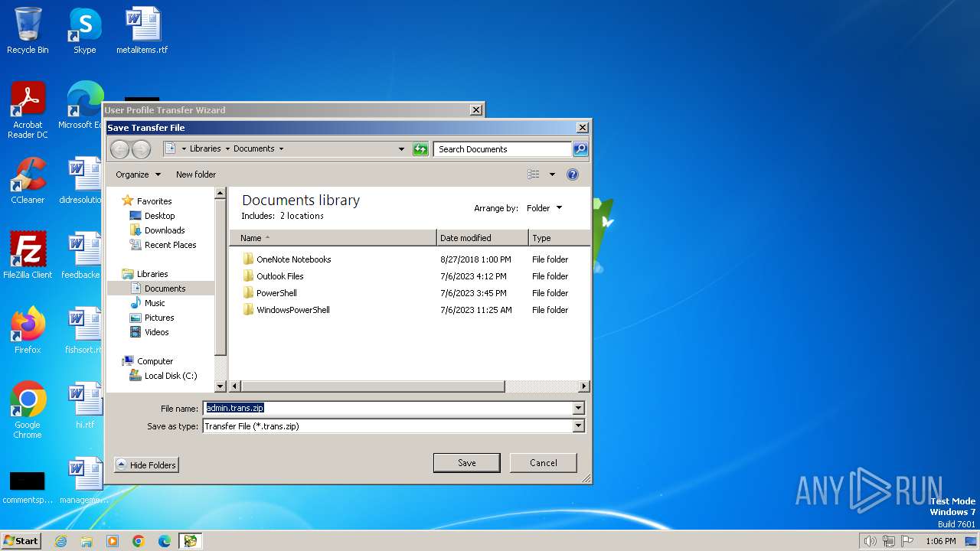Viewport: 980px width, 551px height.
Task: Open FileZilla Client desktop shortcut
Action: [28, 256]
